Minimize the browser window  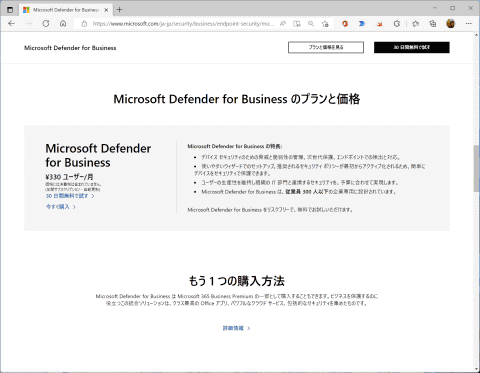(435, 8)
